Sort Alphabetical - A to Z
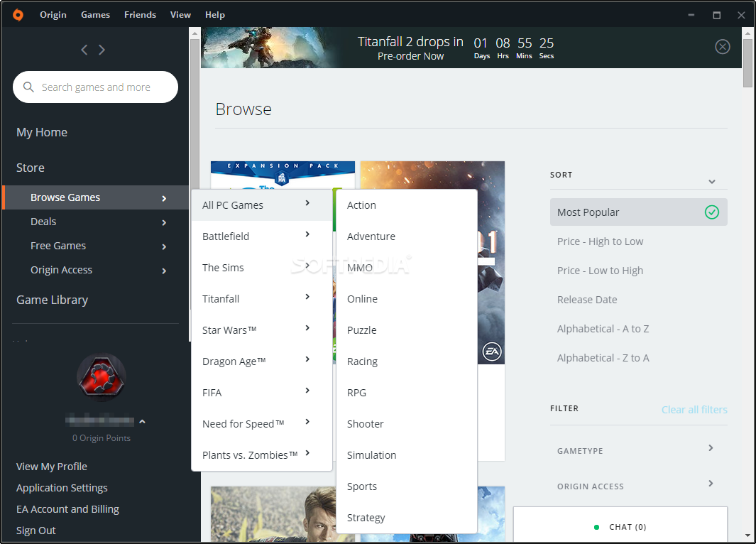 coord(603,329)
